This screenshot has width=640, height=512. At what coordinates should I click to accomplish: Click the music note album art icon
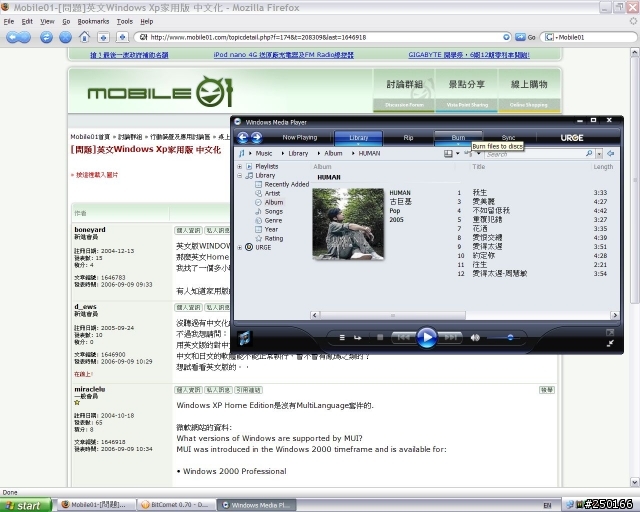[245, 338]
